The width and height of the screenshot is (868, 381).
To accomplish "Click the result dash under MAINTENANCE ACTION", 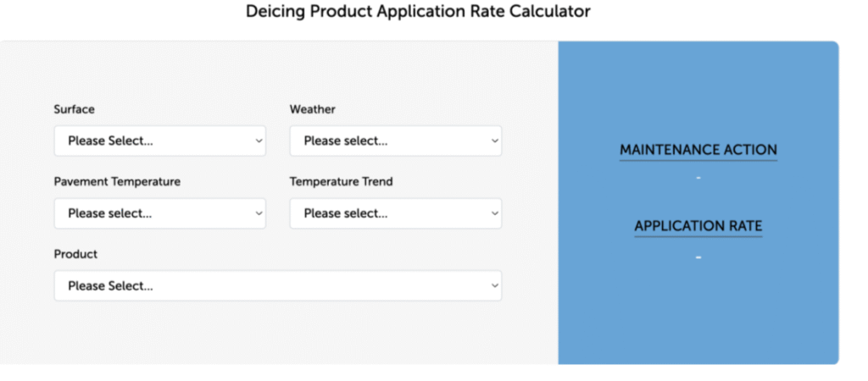I will (x=698, y=178).
